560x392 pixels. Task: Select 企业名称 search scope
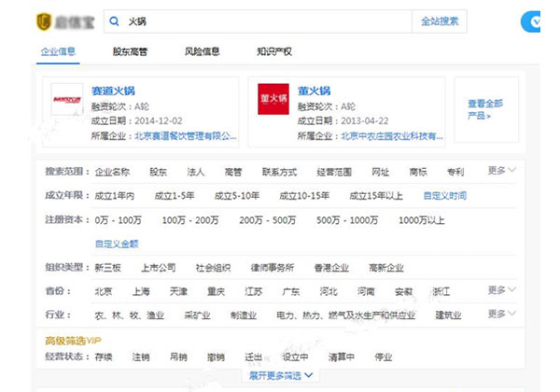pyautogui.click(x=112, y=172)
